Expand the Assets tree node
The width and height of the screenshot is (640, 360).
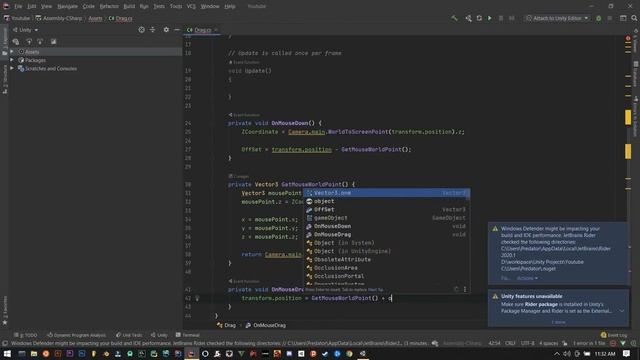12,52
